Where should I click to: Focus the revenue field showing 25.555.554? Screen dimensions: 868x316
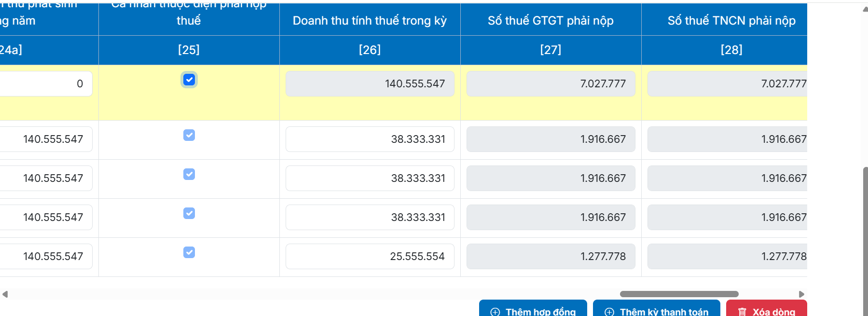tap(370, 256)
